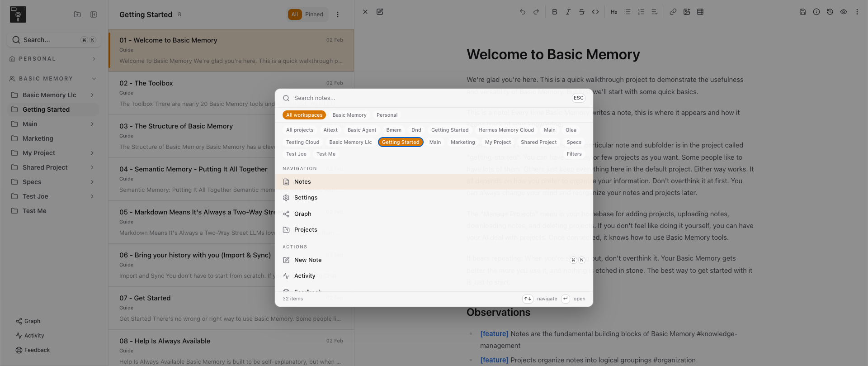Insert a numbered list
Screen dimensions: 868x366
click(x=641, y=12)
